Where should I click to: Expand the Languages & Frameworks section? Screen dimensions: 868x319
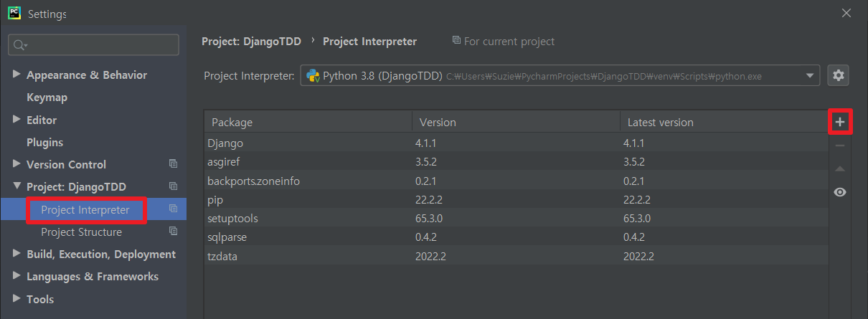pos(16,276)
